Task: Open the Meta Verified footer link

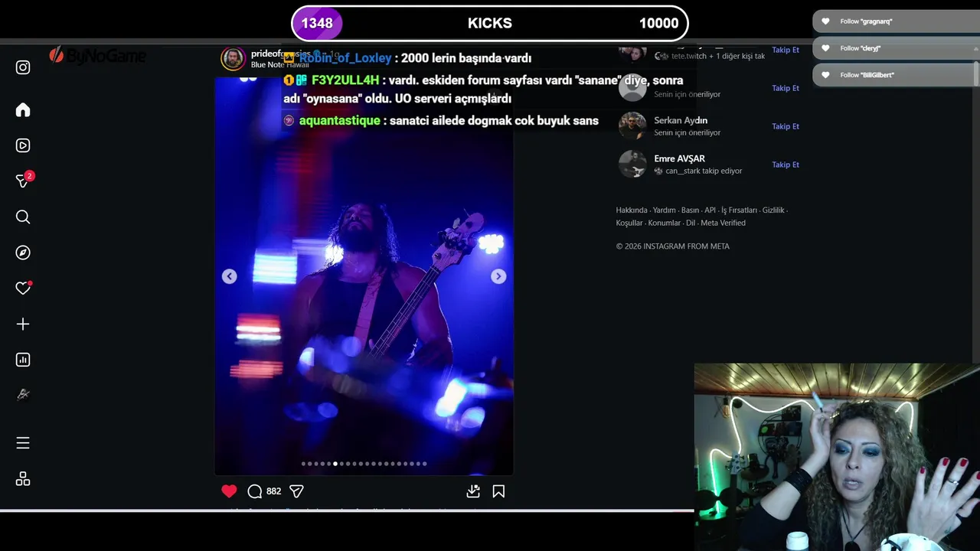Action: point(723,223)
